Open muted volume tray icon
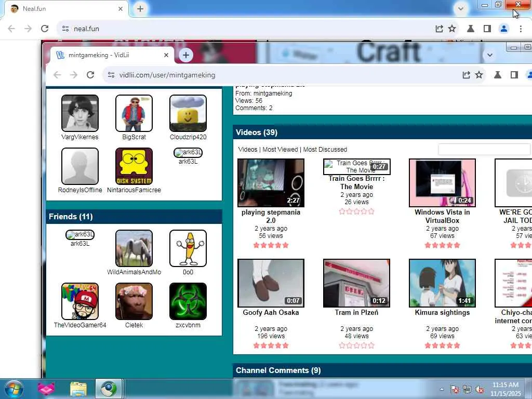Image resolution: width=532 pixels, height=399 pixels. [x=480, y=390]
